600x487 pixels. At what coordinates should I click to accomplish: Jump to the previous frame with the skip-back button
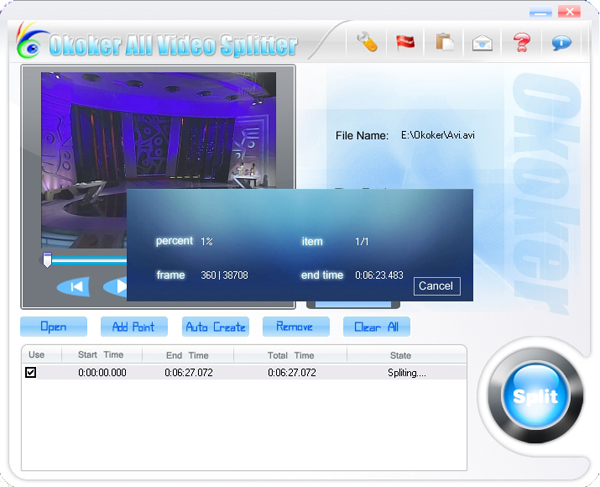[73, 287]
